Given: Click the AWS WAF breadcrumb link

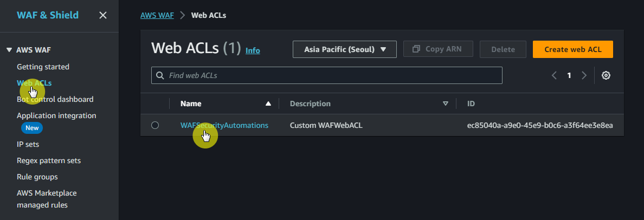Looking at the screenshot, I should pyautogui.click(x=157, y=15).
